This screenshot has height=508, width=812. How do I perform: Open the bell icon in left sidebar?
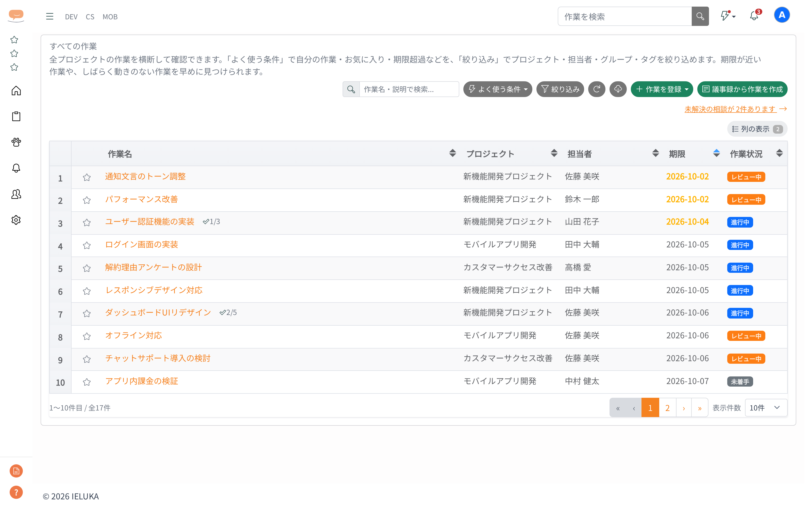[16, 168]
